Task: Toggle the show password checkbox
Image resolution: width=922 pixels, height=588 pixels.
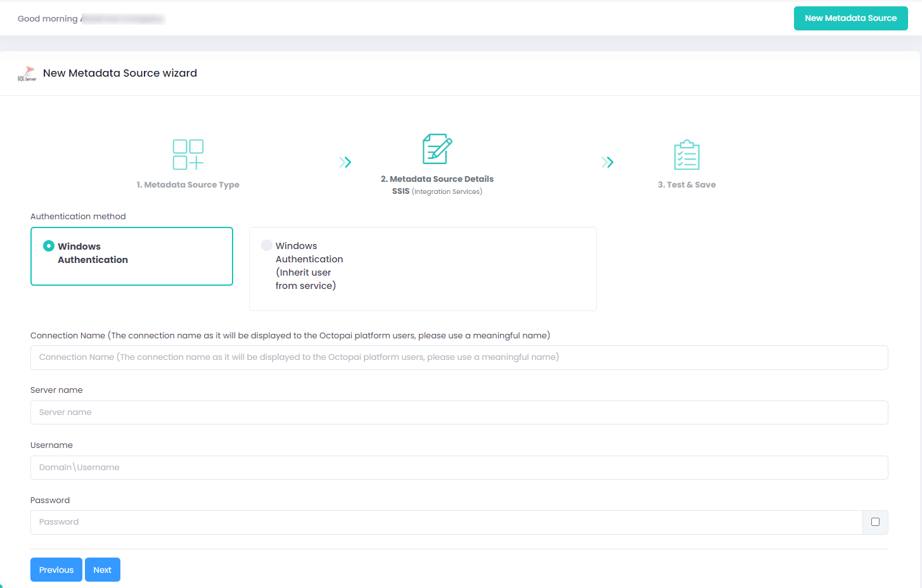Action: (x=875, y=522)
